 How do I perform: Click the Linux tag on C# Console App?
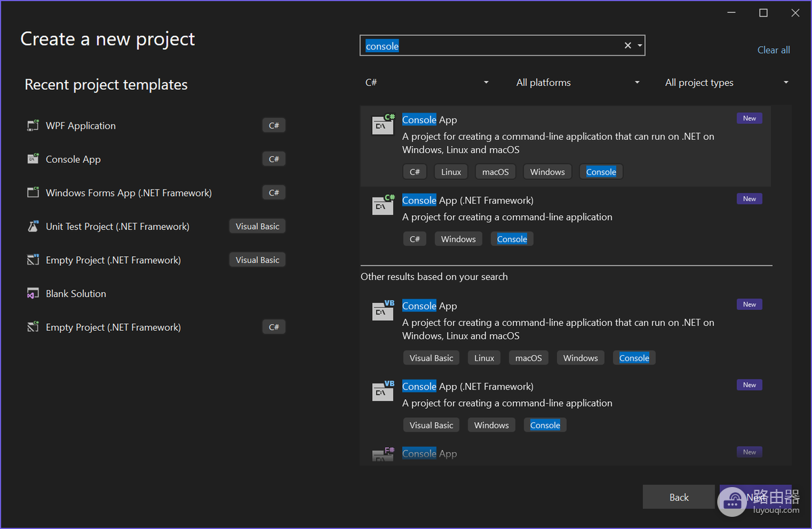point(451,172)
